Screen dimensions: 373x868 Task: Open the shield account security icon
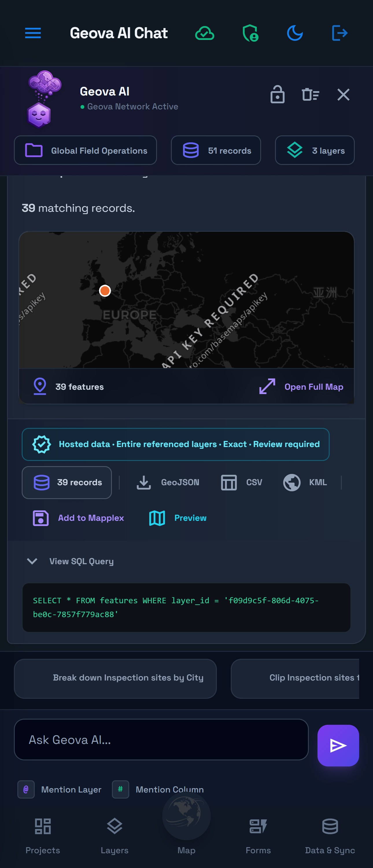[x=250, y=33]
